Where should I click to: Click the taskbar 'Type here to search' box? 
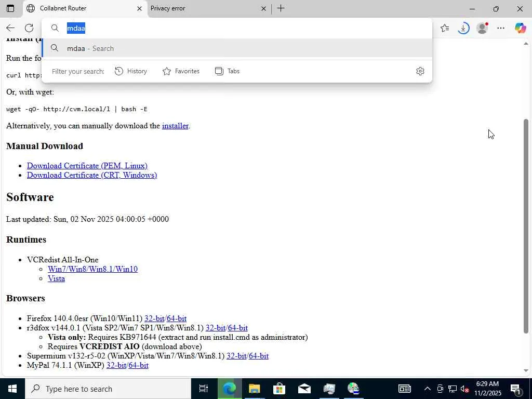click(x=108, y=389)
